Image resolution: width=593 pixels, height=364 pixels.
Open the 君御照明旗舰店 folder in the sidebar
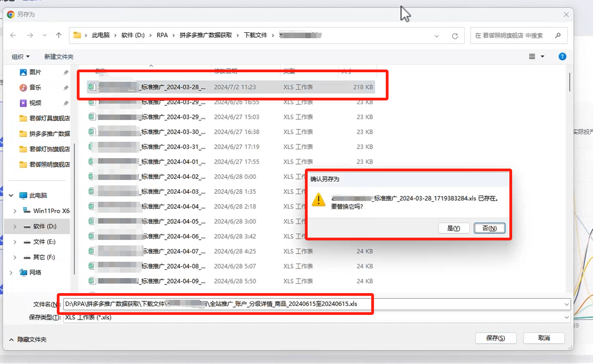click(45, 165)
